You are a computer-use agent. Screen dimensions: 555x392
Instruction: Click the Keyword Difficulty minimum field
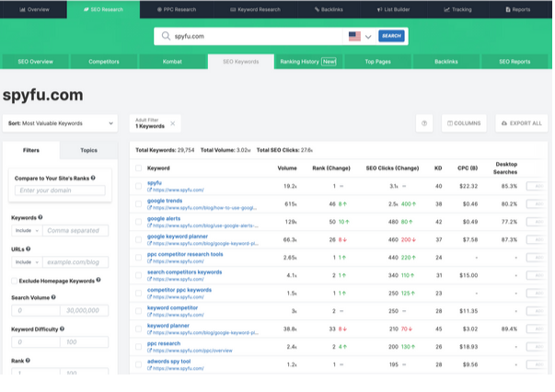(x=36, y=342)
